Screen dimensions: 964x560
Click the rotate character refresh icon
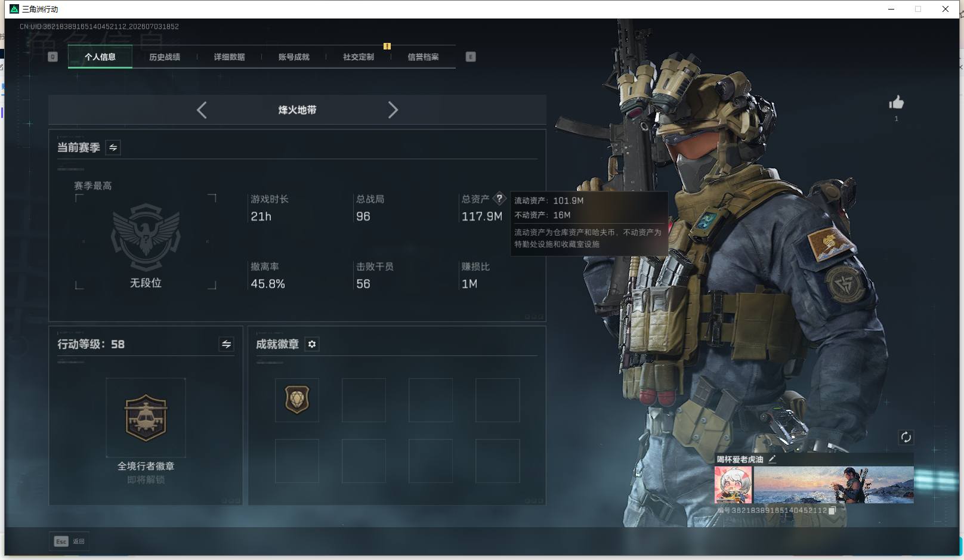pyautogui.click(x=906, y=437)
